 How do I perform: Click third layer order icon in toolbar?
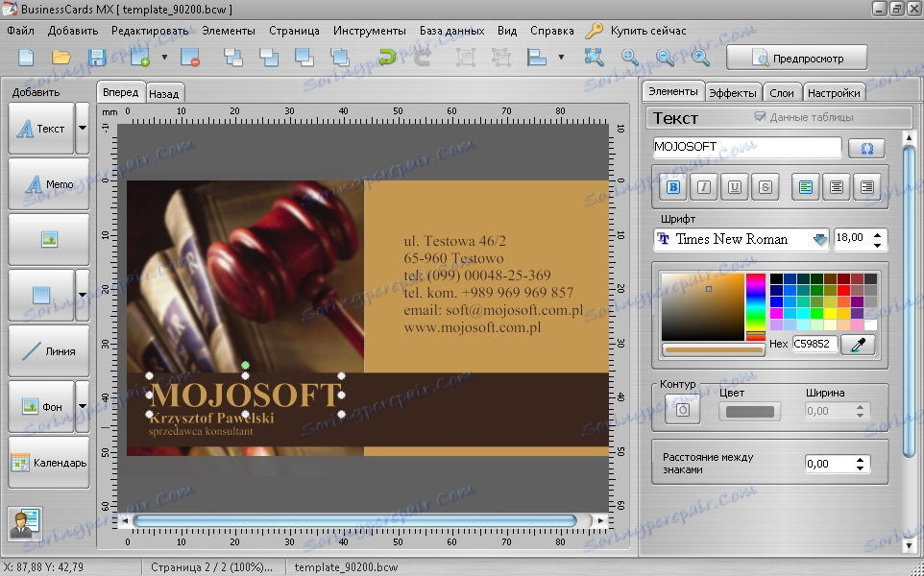click(x=304, y=58)
